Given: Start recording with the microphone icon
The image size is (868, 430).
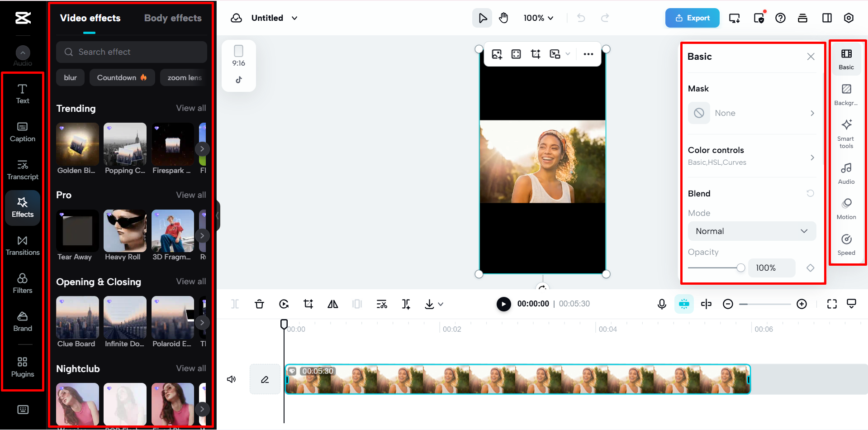Looking at the screenshot, I should point(661,304).
